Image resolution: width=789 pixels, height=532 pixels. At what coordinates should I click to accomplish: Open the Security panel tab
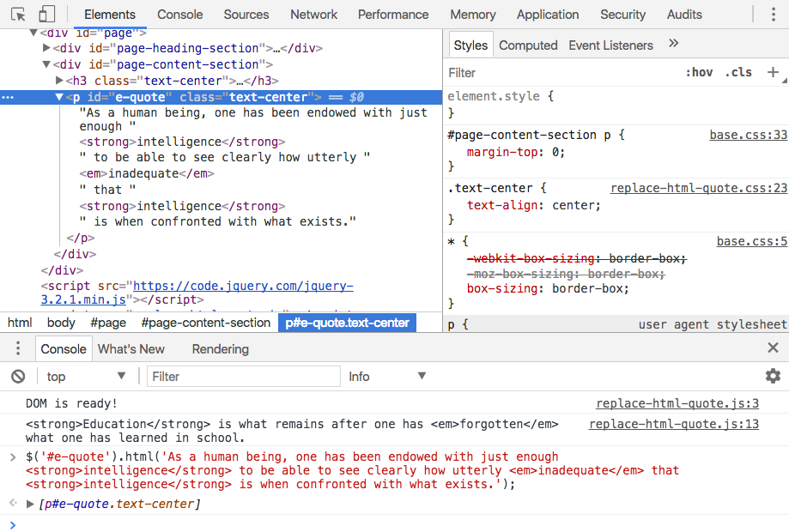click(622, 15)
